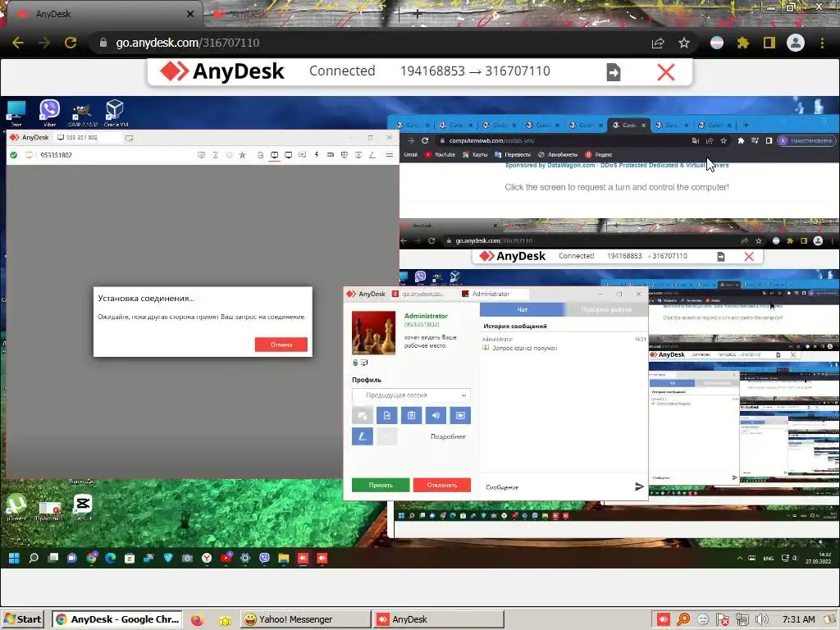This screenshot has height=630, width=840.
Task: Open the uTorrent desktop shortcut
Action: point(16,507)
